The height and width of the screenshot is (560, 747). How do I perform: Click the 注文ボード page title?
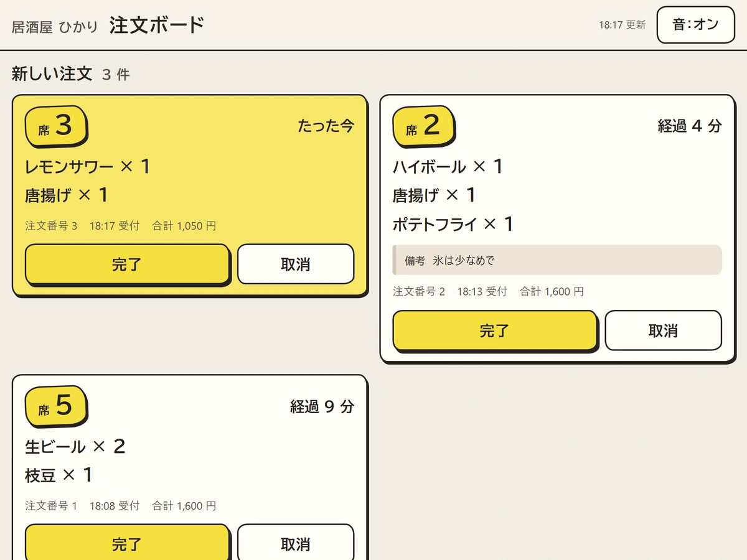pyautogui.click(x=157, y=26)
